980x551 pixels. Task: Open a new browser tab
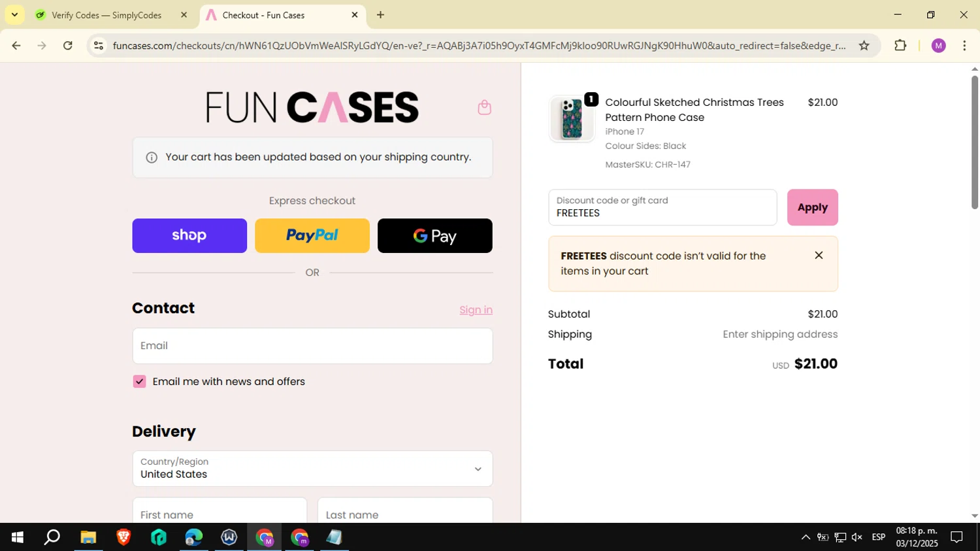click(380, 15)
